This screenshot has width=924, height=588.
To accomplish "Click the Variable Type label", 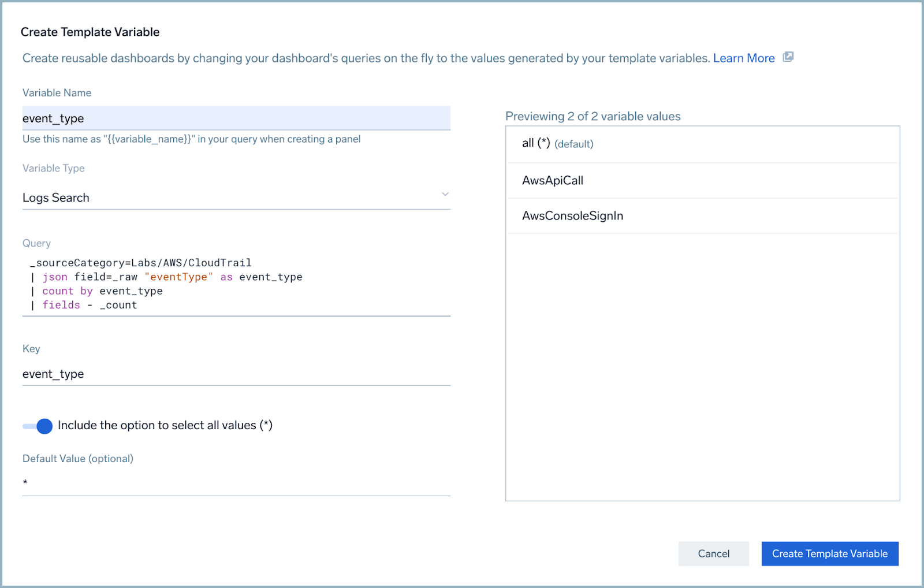I will click(53, 168).
